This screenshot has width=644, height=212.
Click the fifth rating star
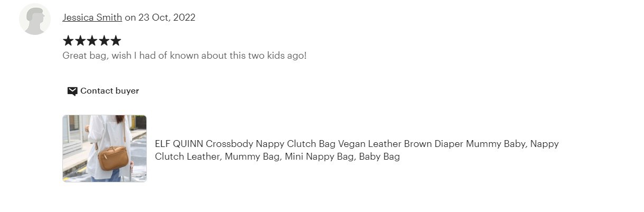[116, 41]
